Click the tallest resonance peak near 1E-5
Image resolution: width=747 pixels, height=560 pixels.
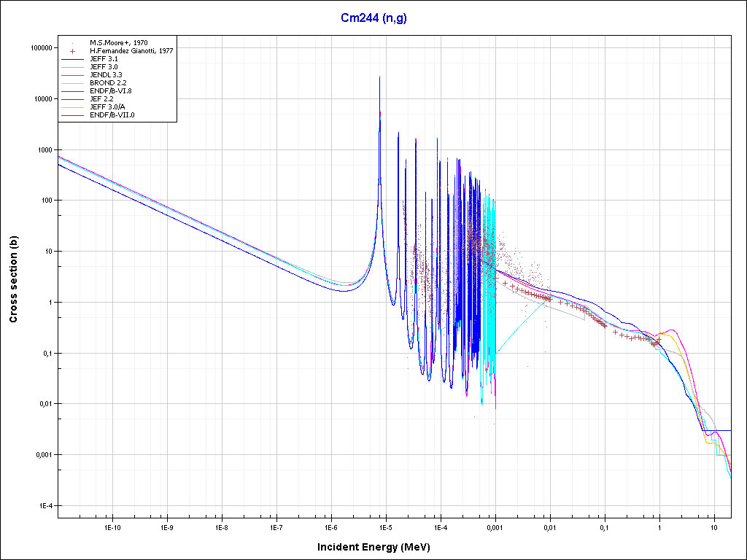tap(379, 79)
